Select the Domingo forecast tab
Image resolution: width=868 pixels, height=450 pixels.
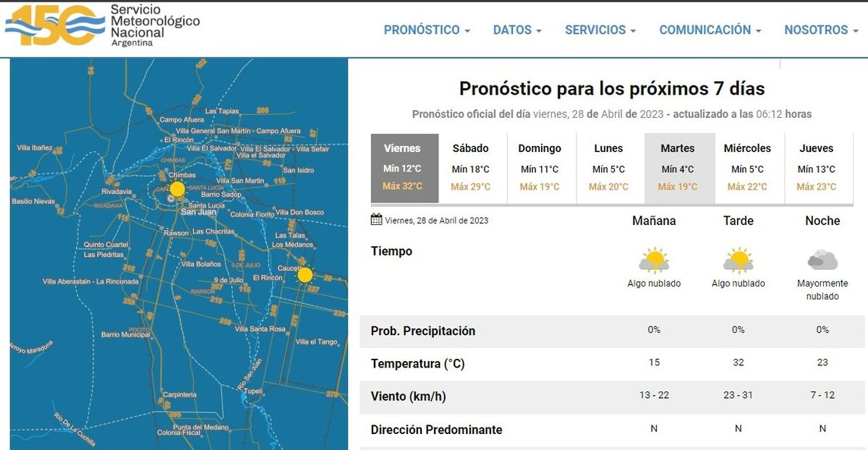[x=540, y=168]
